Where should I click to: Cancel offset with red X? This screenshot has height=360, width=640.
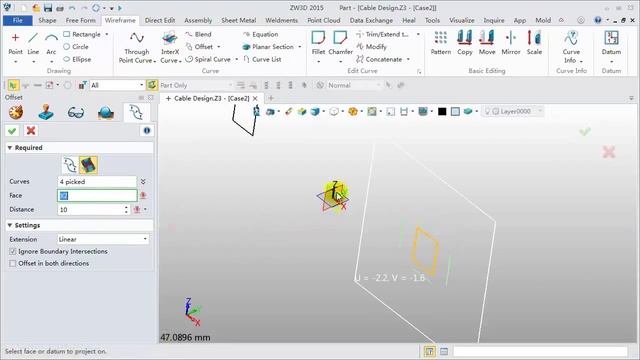coord(31,131)
